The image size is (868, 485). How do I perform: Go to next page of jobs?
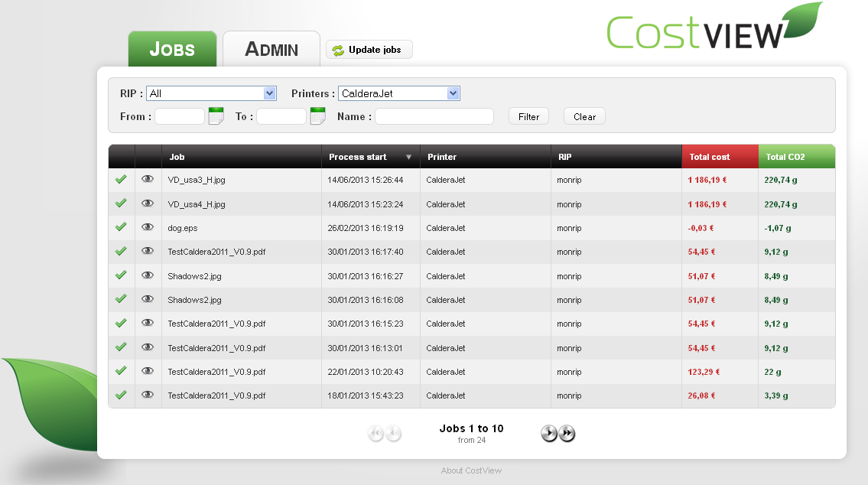(x=549, y=434)
